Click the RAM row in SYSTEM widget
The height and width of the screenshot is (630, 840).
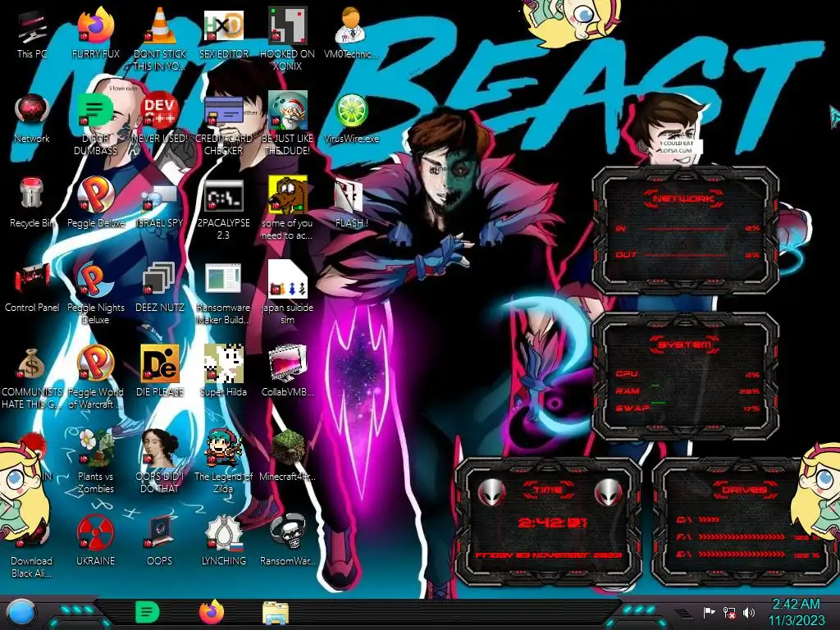point(687,391)
